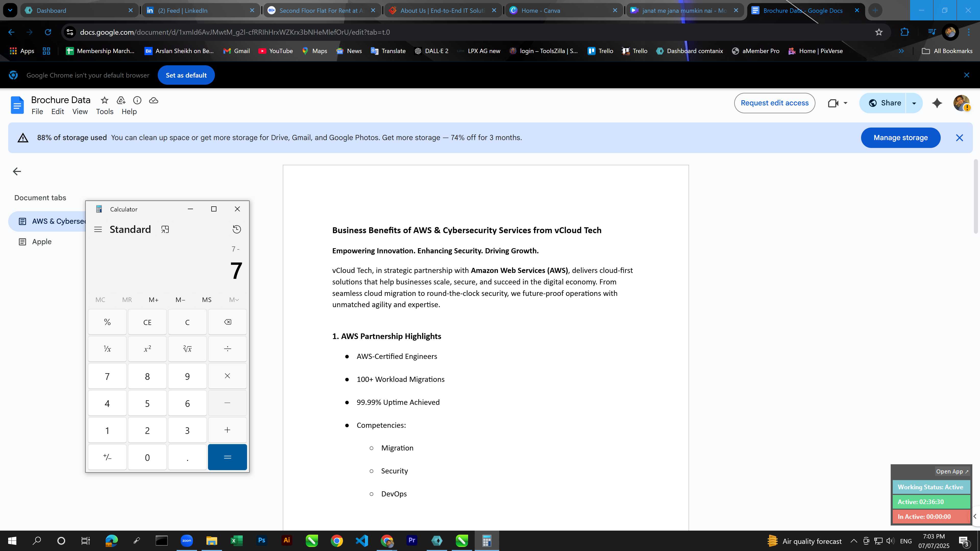Open Calculator memory list M dropdown
The height and width of the screenshot is (551, 980).
234,300
